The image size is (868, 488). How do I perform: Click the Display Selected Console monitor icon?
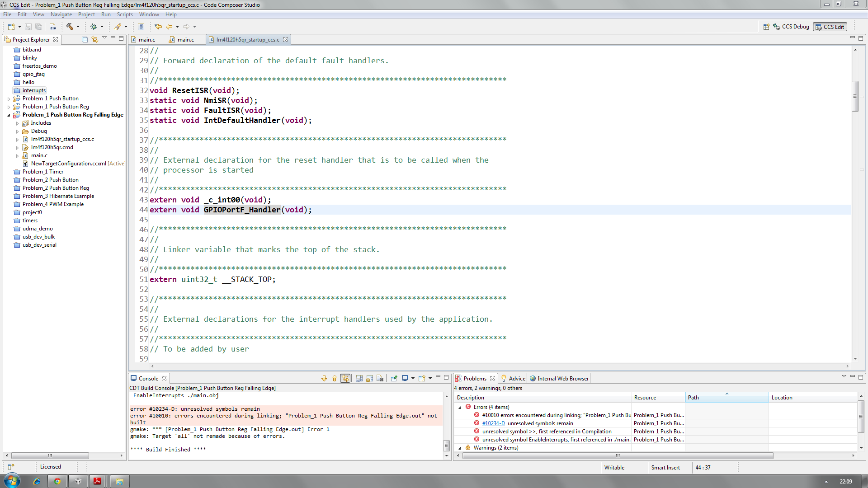405,378
